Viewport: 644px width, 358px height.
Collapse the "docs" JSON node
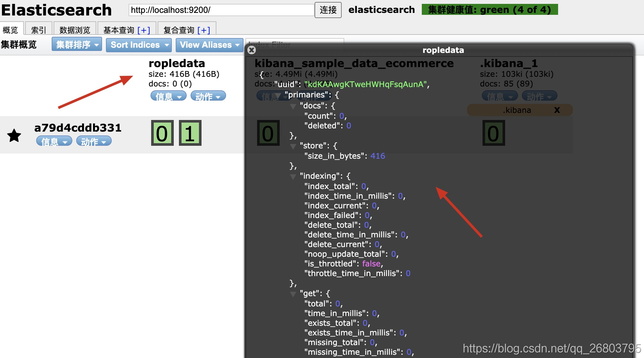pyautogui.click(x=293, y=106)
